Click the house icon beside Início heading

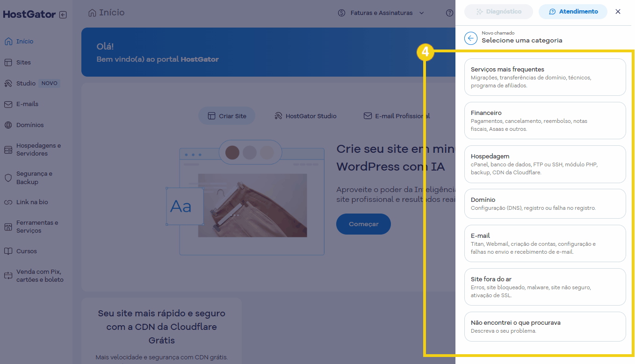[92, 13]
